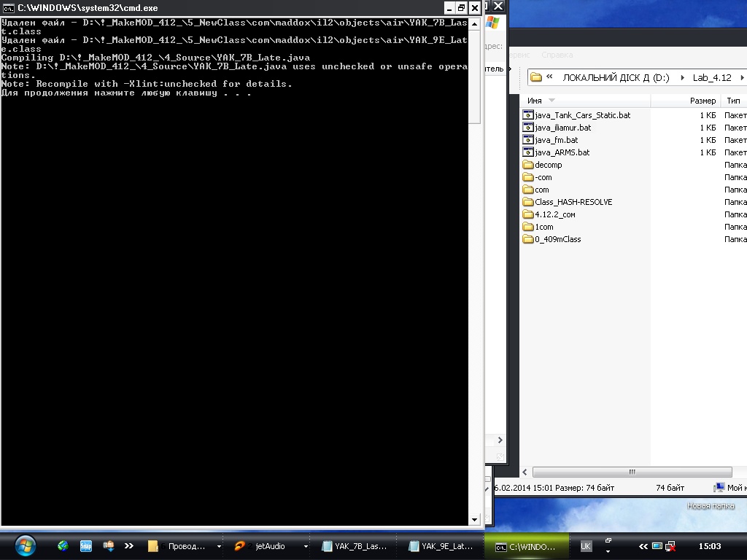This screenshot has height=560, width=747.
Task: Switch to YAK_9E_Lat... Notepad taskbar button
Action: 441,546
